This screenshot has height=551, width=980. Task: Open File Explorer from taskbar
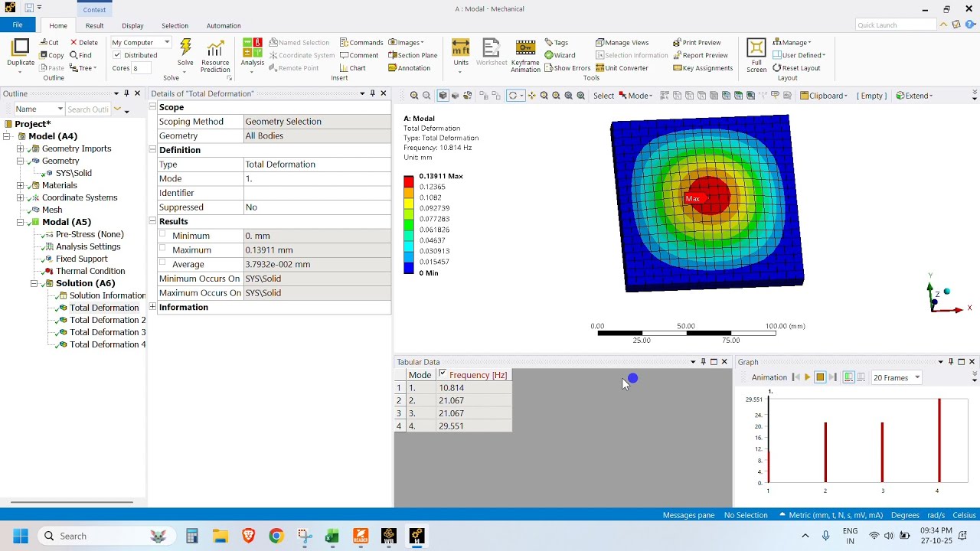220,536
